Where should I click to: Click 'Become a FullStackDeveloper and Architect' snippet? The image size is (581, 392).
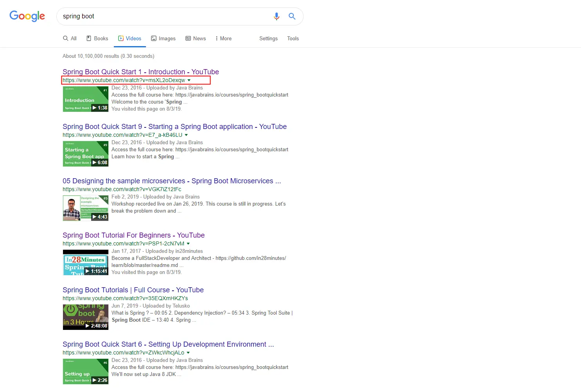click(199, 261)
